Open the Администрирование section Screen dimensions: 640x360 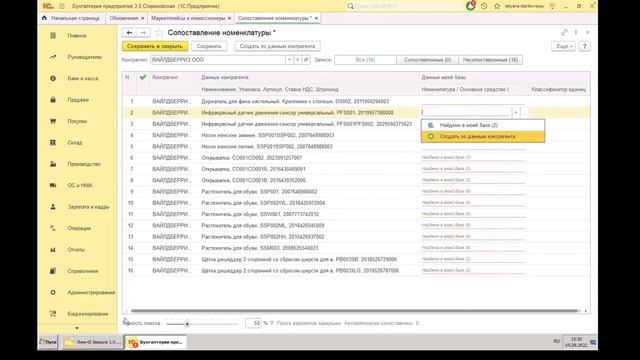(91, 292)
